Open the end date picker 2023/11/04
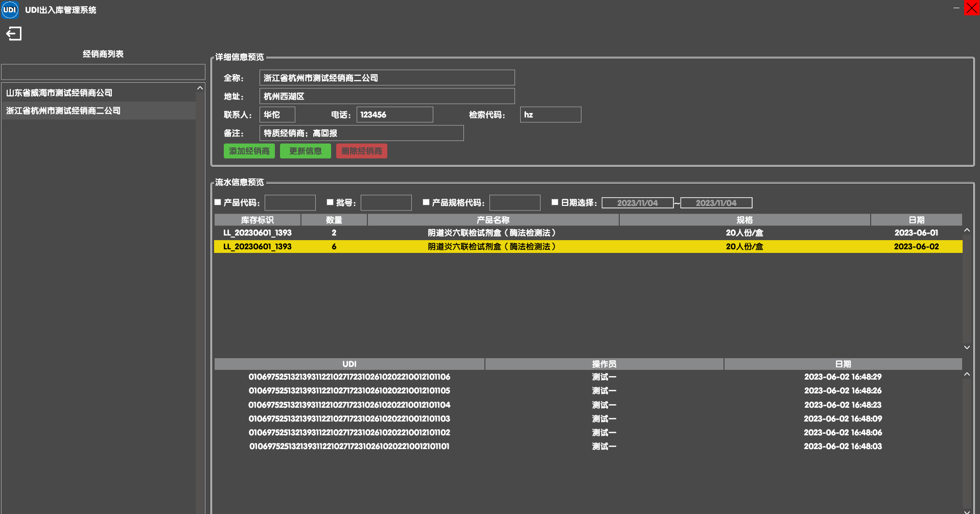This screenshot has height=514, width=980. tap(716, 203)
